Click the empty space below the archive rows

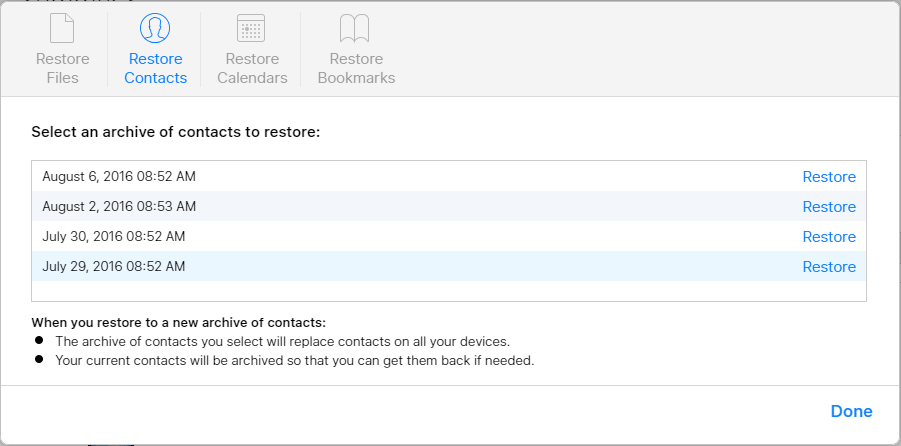(x=448, y=291)
